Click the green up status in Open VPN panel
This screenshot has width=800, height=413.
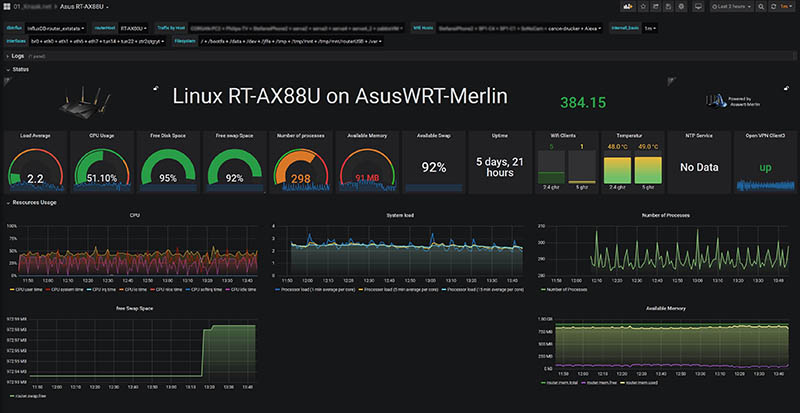pos(765,168)
